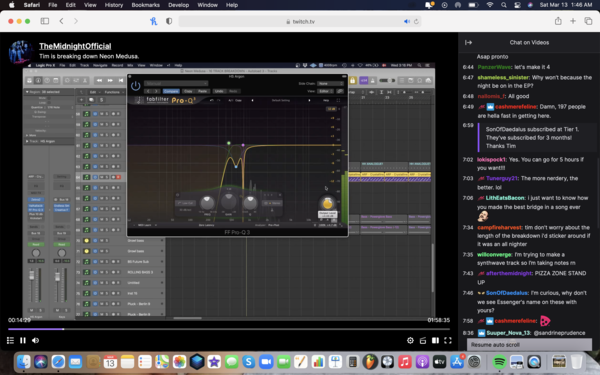Pause the Twitch video playback
Screen dimensions: 600x375
tap(23, 340)
